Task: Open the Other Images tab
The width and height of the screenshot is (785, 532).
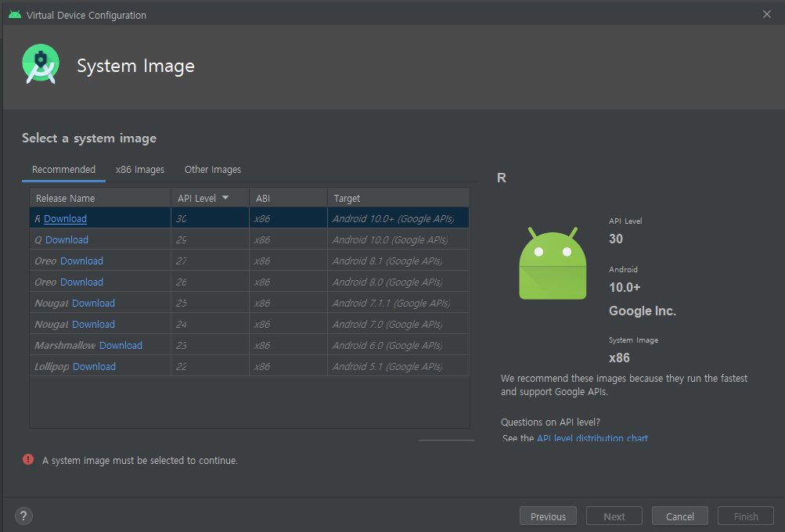Action: [x=213, y=170]
